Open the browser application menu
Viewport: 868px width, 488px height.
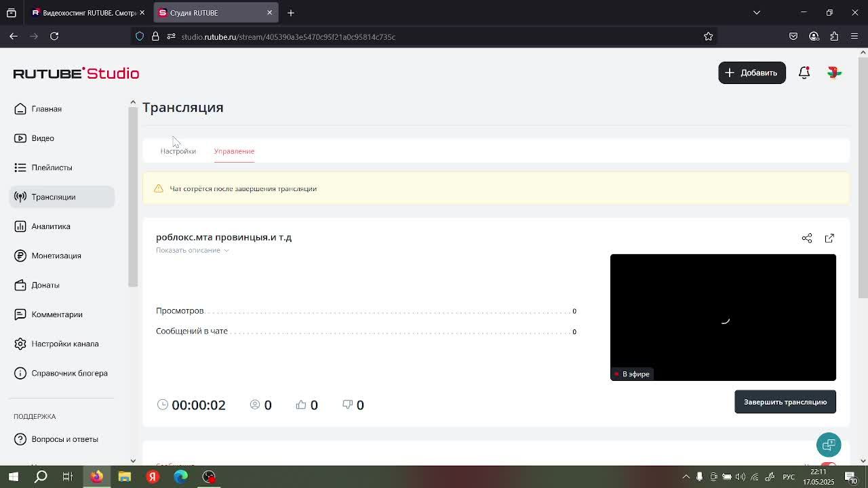tap(854, 37)
